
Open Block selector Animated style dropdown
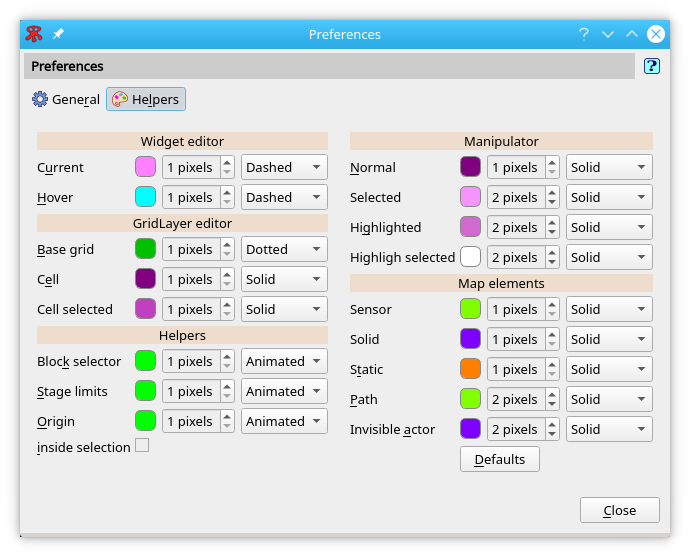point(284,361)
